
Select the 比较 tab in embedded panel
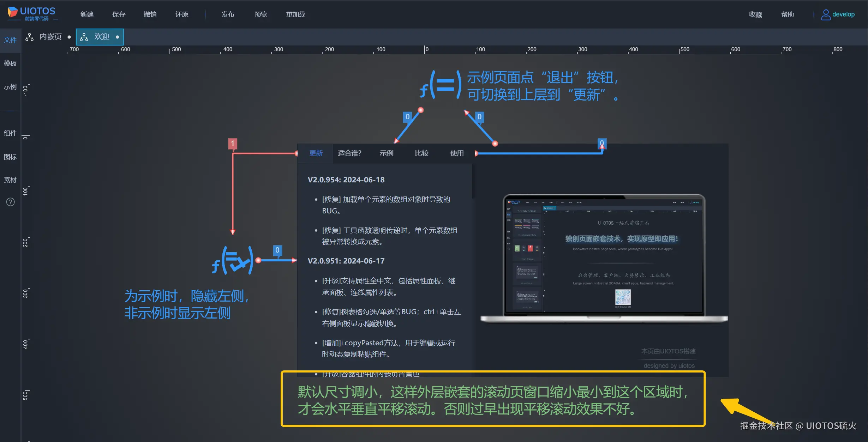point(421,153)
